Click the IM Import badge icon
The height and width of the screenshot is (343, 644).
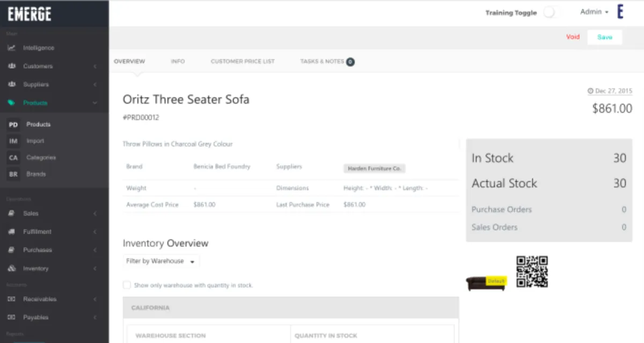[13, 141]
